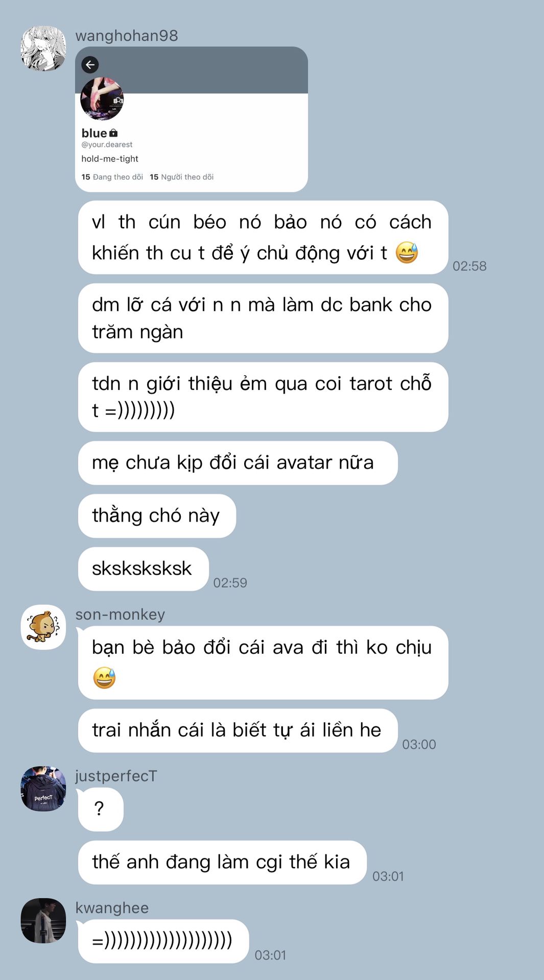
Task: Tap wanghohan98's manga avatar
Action: pos(43,48)
